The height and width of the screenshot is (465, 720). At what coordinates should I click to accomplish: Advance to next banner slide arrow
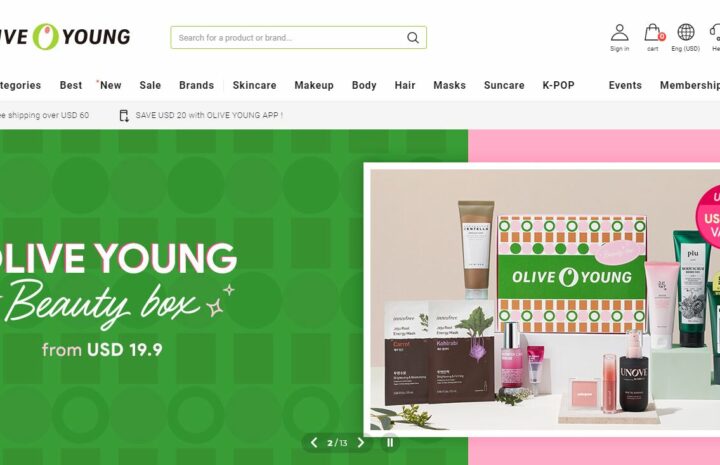tap(361, 443)
